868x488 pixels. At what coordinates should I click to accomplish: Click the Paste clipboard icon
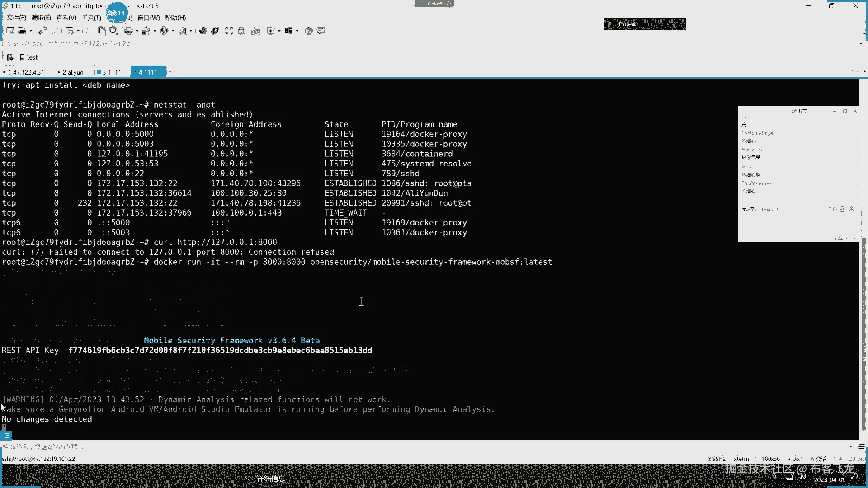(102, 31)
